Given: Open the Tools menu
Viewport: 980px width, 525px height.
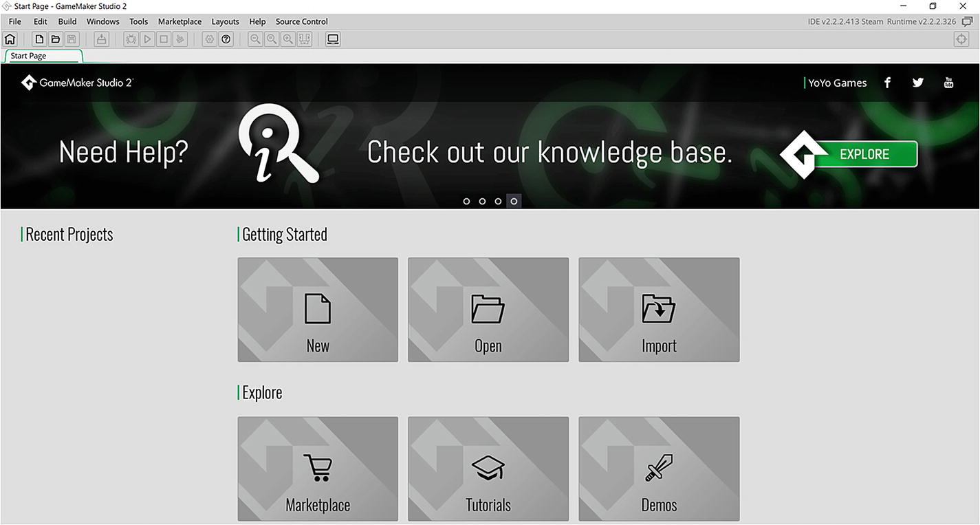Looking at the screenshot, I should click(x=139, y=21).
